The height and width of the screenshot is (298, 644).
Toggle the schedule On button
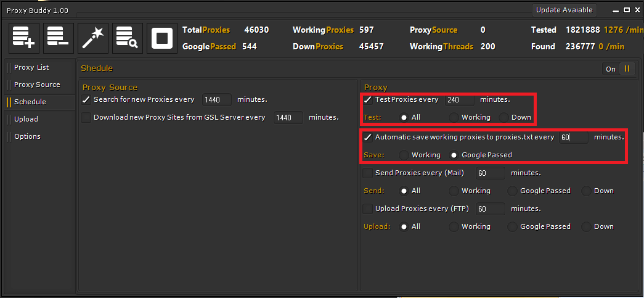coord(611,68)
